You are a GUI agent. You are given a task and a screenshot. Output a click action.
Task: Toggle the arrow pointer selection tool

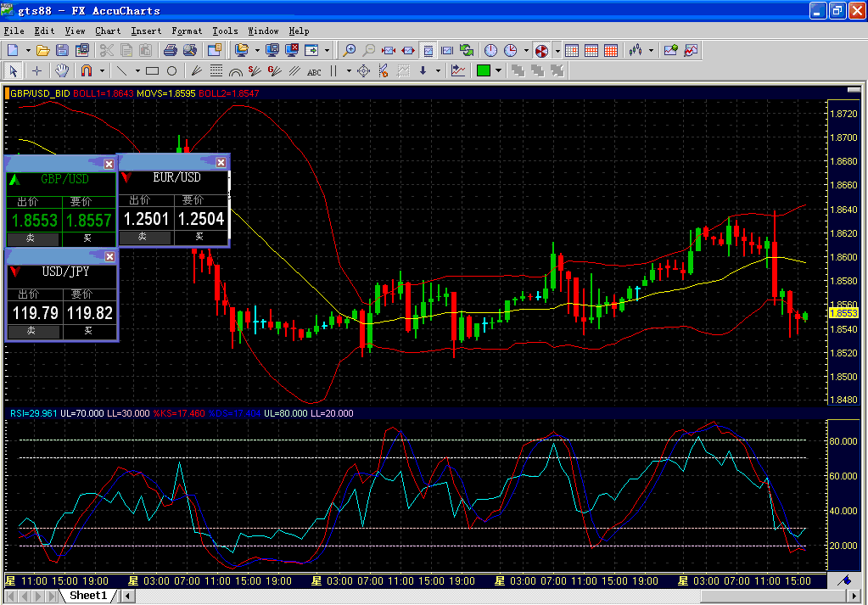tap(14, 70)
